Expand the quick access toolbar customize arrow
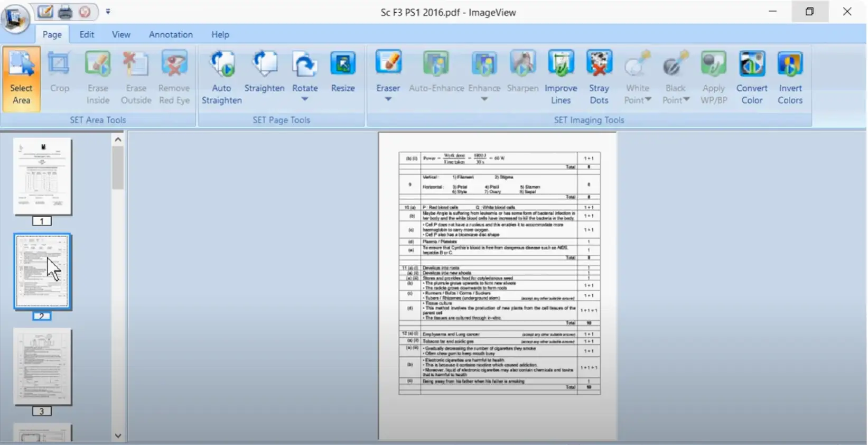 click(x=108, y=12)
